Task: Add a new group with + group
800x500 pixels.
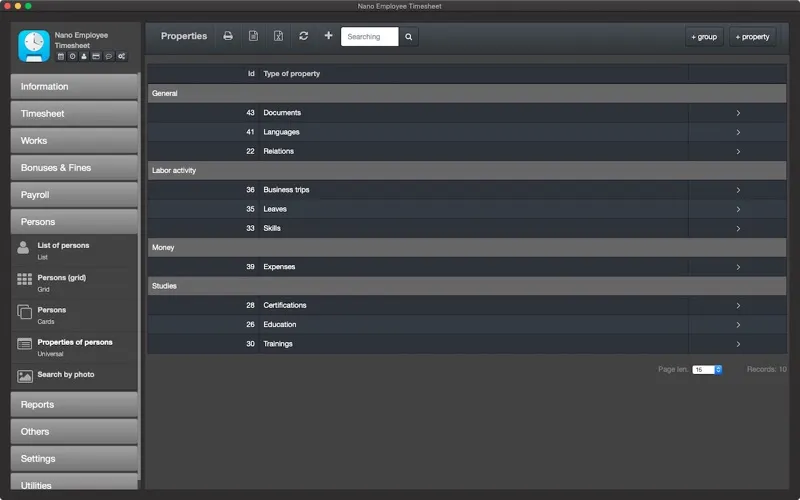Action: [x=704, y=37]
